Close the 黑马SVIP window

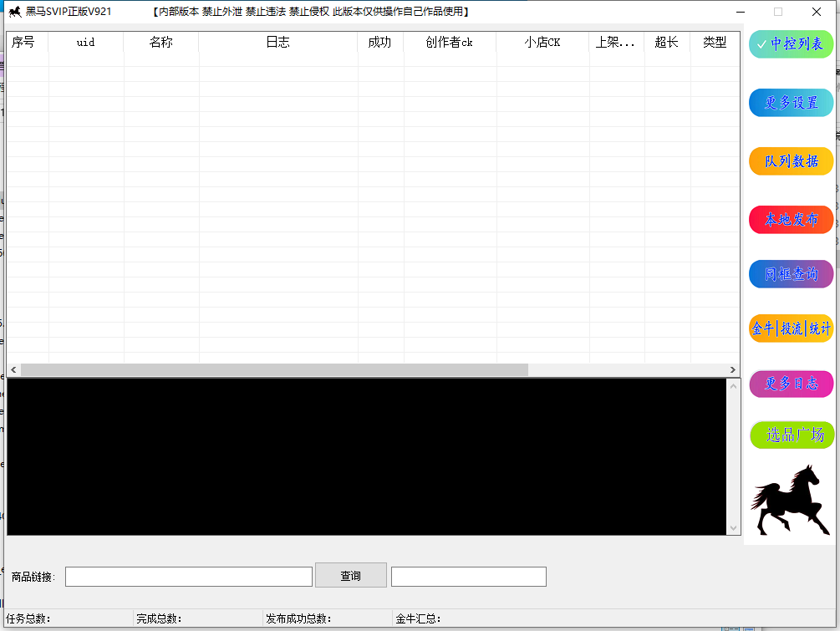[x=817, y=12]
